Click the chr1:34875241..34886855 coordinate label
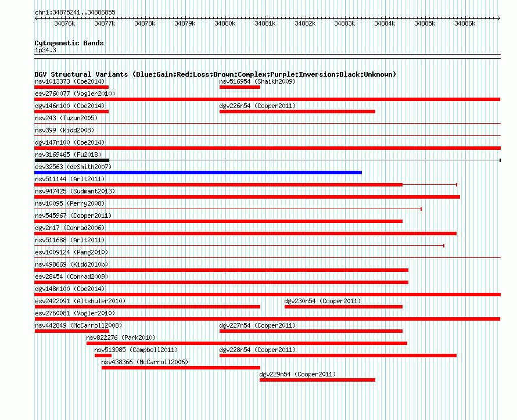 [x=75, y=12]
